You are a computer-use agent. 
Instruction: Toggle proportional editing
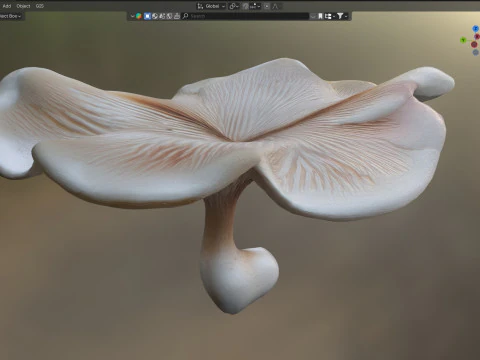[267, 6]
